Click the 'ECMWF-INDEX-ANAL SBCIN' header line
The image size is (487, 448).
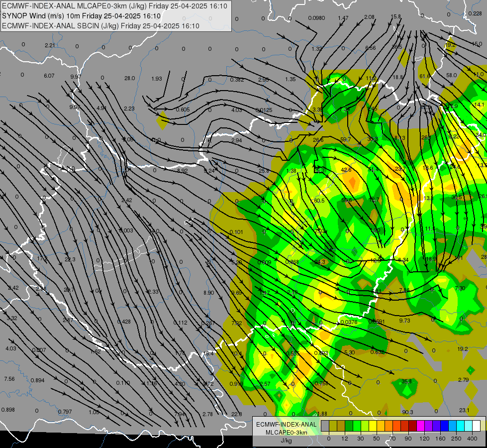click(100, 26)
